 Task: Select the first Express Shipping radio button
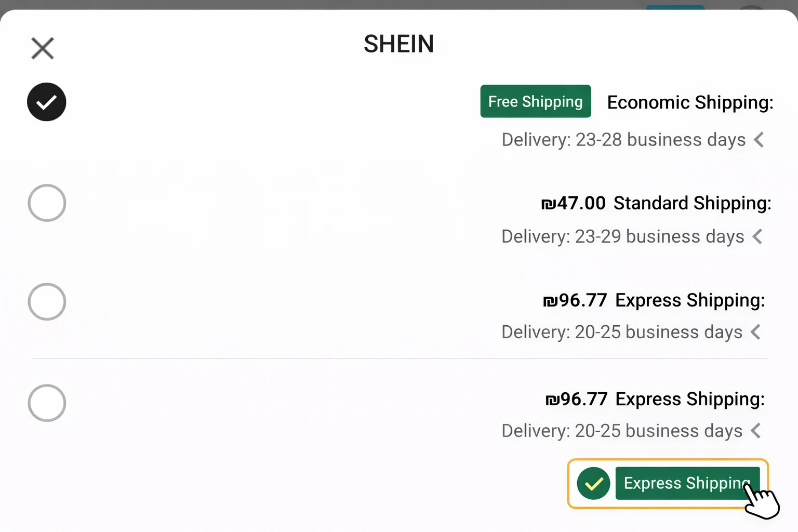[46, 301]
